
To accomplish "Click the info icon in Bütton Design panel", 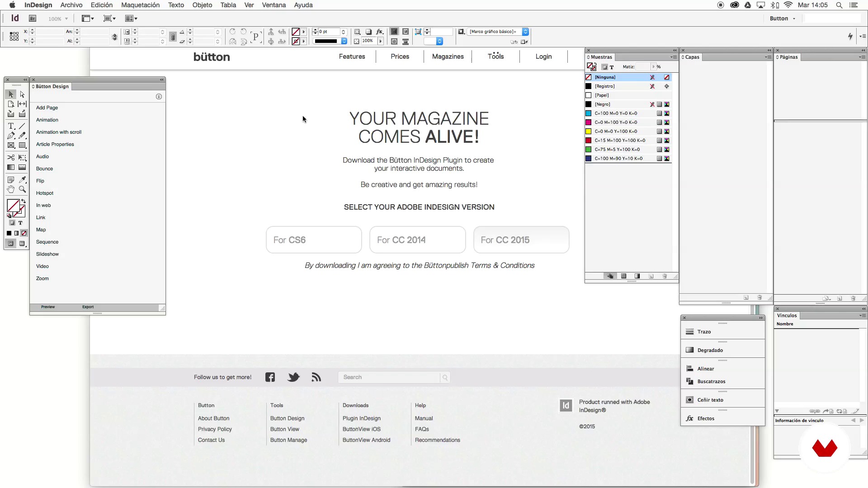I will click(x=159, y=97).
